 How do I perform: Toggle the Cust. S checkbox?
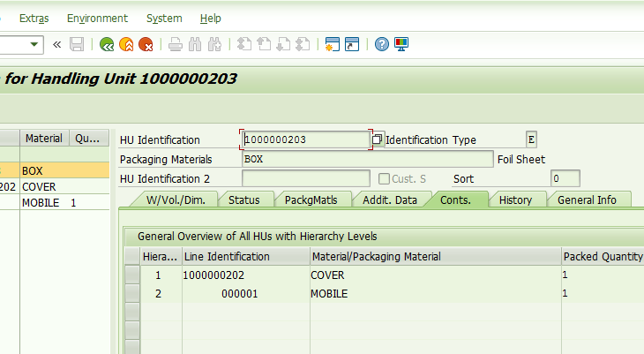(x=384, y=178)
